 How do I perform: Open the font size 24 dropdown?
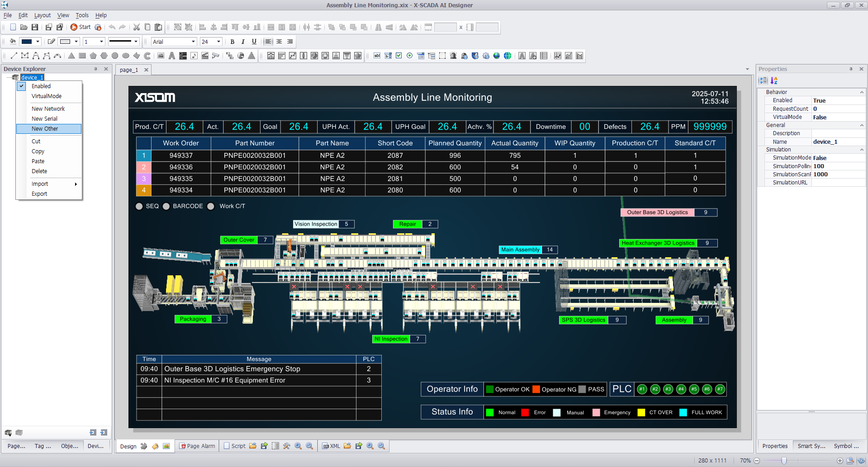219,42
